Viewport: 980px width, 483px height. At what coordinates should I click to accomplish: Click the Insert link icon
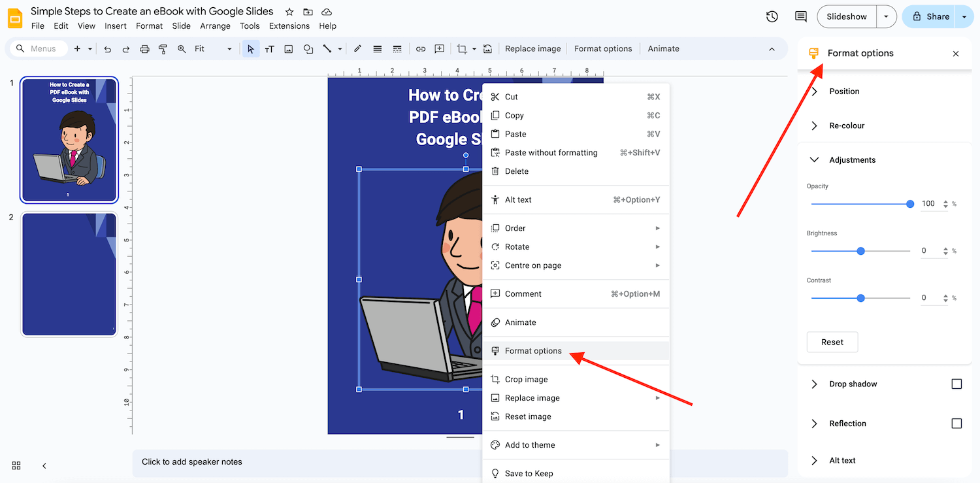[421, 49]
